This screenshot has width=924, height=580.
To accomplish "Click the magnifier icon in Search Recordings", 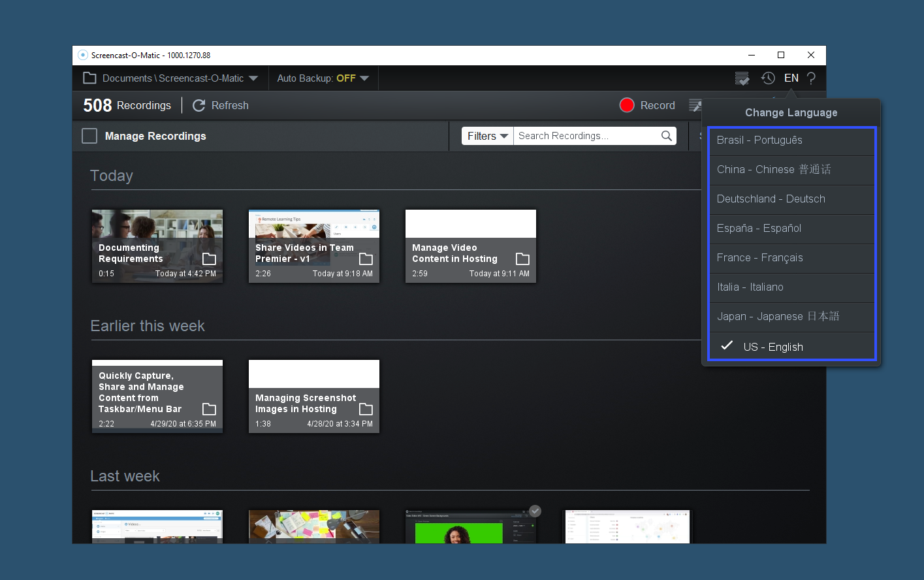I will point(667,136).
